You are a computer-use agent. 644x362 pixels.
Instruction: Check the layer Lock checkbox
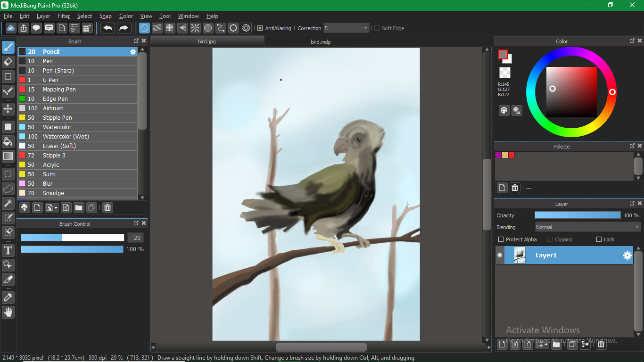[x=599, y=239]
